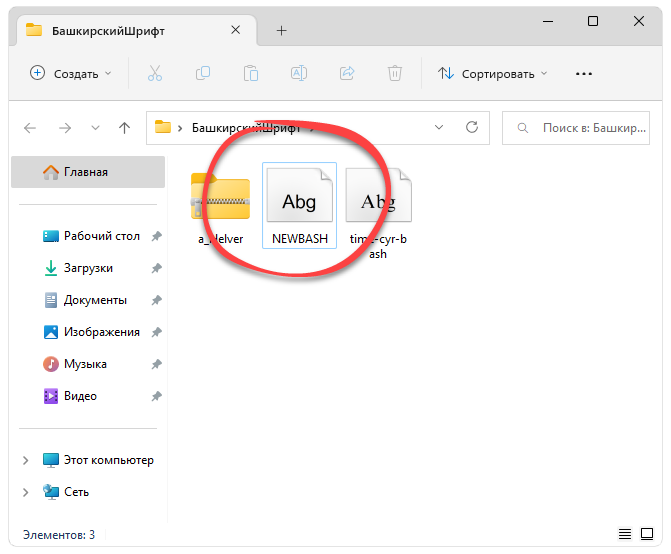The image size is (671, 554).
Task: Click the Copy icon in toolbar
Action: pyautogui.click(x=203, y=74)
